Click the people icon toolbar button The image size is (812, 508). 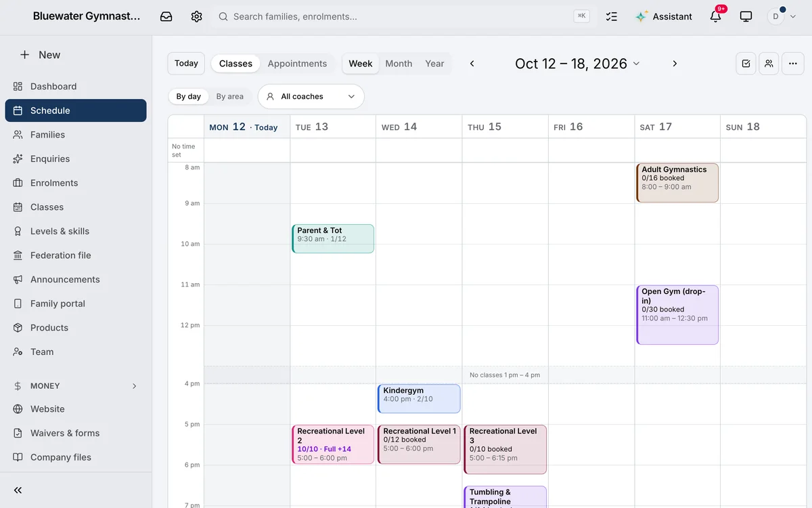pyautogui.click(x=769, y=64)
